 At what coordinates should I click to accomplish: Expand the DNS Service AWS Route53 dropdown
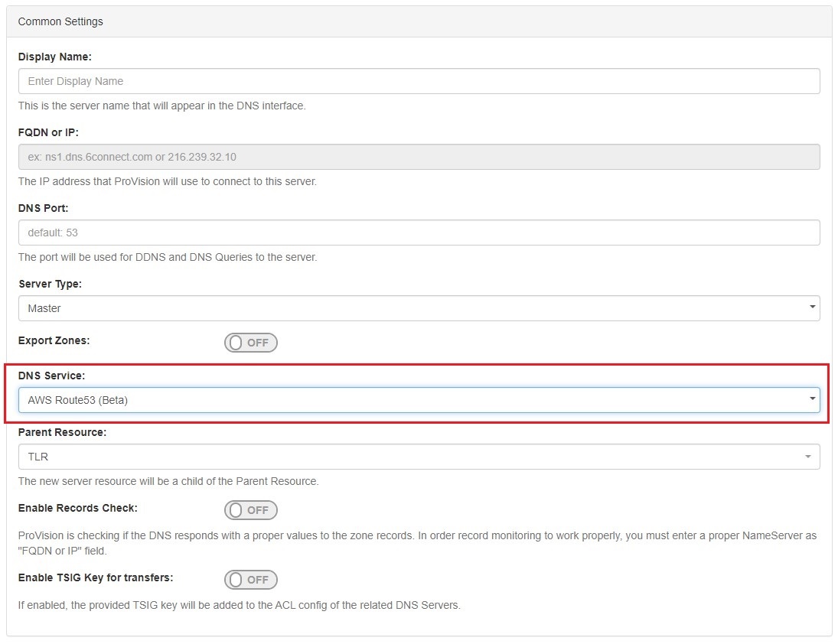tap(419, 400)
